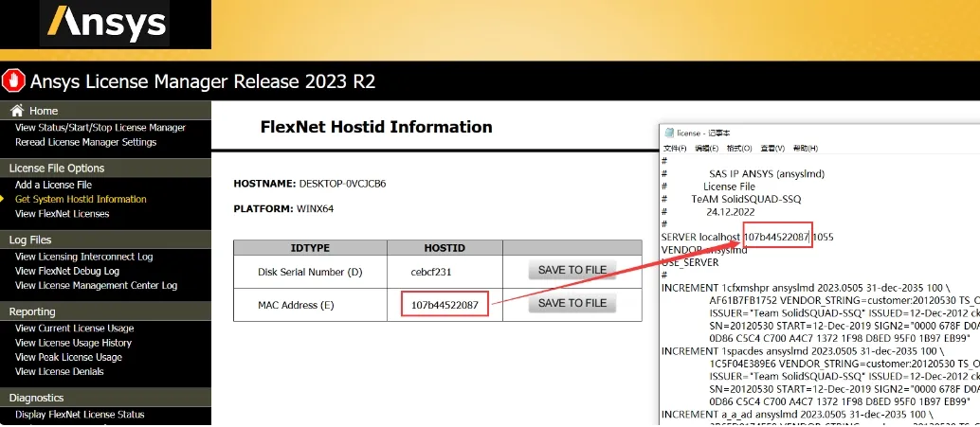Open View FlexNet Licenses

62,214
